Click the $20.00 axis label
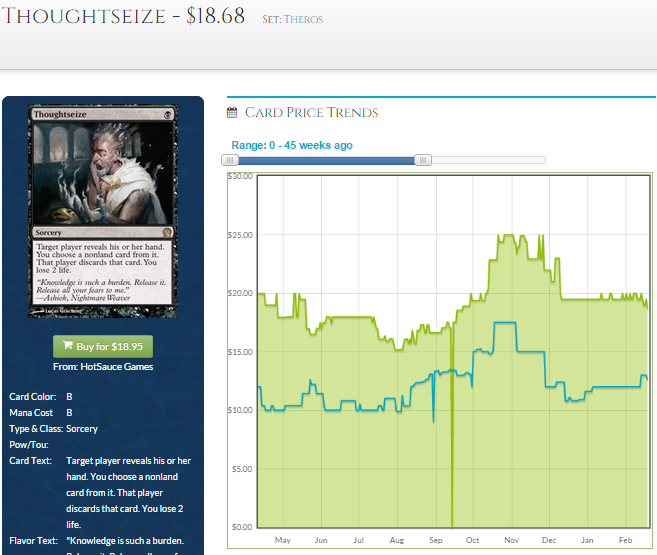The height and width of the screenshot is (555, 657). tap(241, 293)
